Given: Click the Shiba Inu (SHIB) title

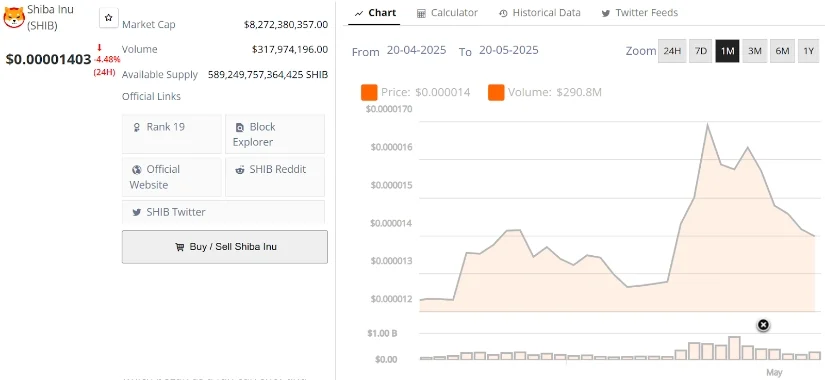Looking at the screenshot, I should (x=51, y=17).
